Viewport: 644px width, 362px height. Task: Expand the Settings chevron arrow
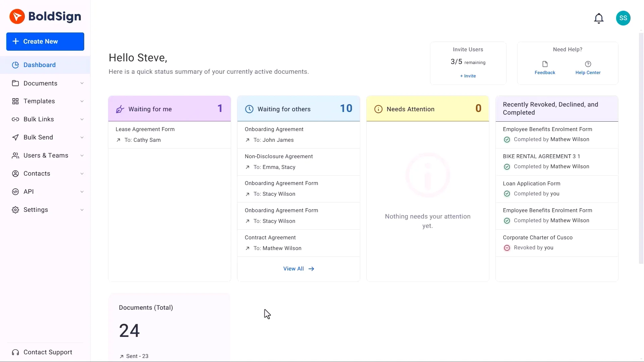(82, 210)
